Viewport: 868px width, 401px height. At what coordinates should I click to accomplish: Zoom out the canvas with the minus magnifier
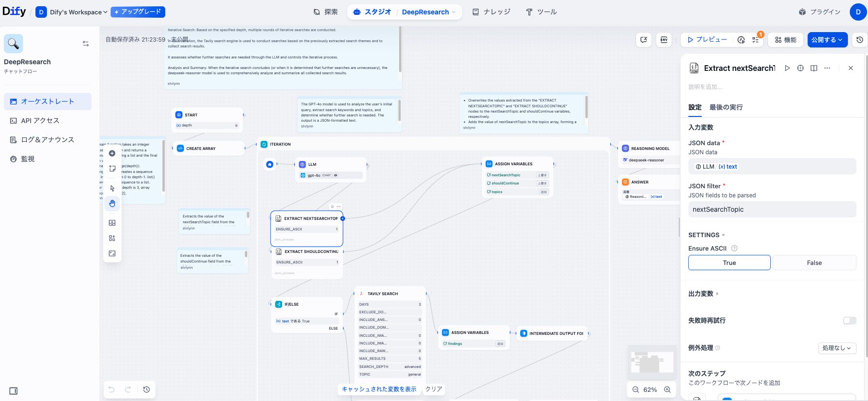click(636, 390)
